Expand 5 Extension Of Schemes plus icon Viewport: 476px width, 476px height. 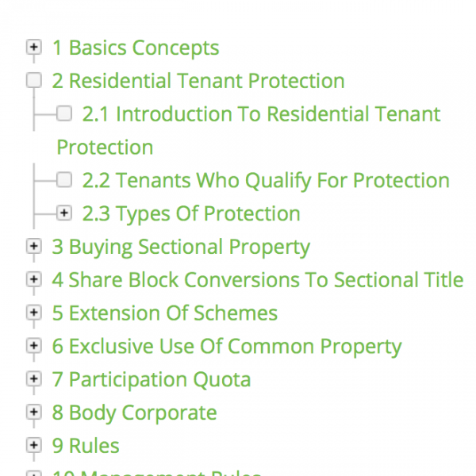click(33, 313)
